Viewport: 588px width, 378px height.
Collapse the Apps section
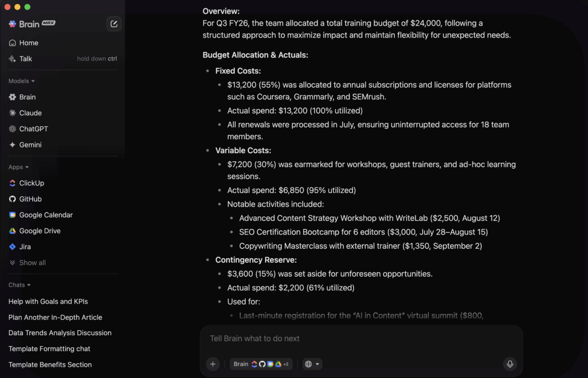[x=18, y=167]
